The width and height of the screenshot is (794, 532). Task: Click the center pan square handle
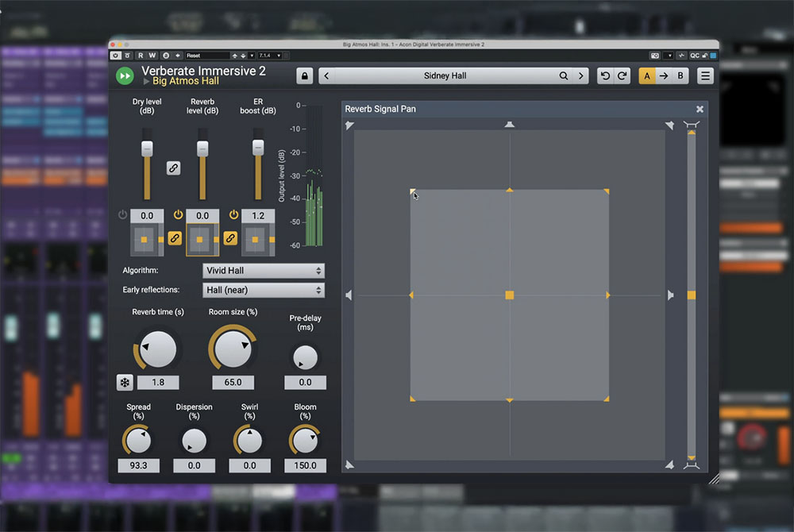510,295
